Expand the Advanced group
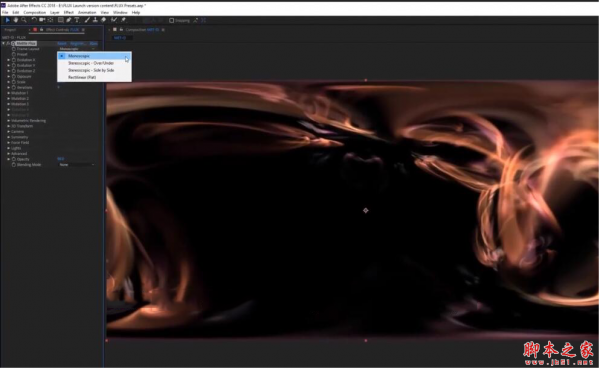The width and height of the screenshot is (600, 369). 9,153
